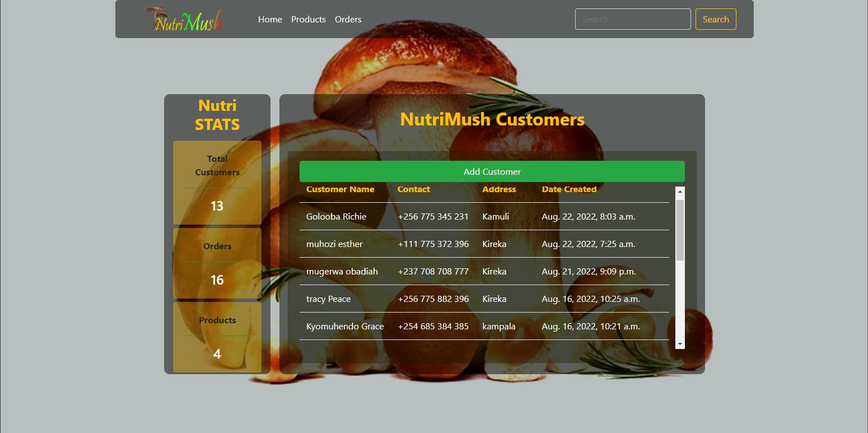Open the Products navigation link
This screenshot has width=868, height=433.
308,19
